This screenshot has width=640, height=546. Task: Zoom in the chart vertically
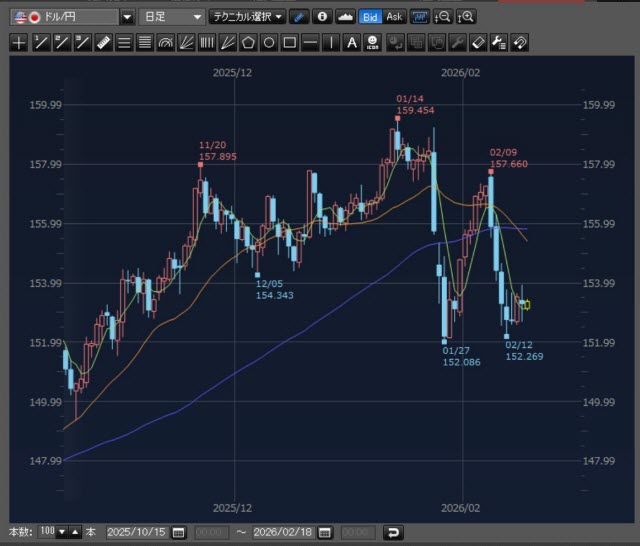[x=466, y=17]
